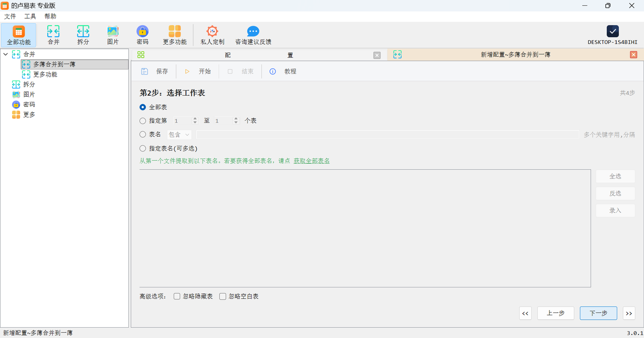The width and height of the screenshot is (644, 338).
Task: Click the sheet name list box
Action: pos(365,228)
